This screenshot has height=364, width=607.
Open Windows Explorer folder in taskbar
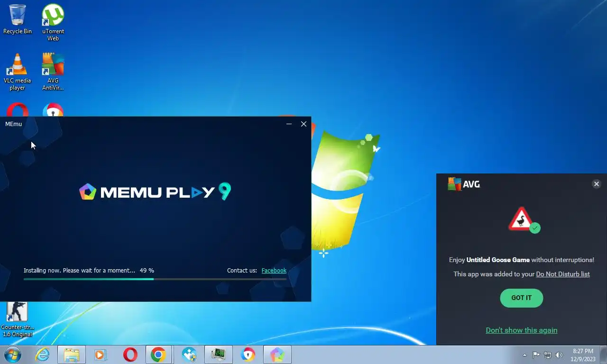point(72,355)
